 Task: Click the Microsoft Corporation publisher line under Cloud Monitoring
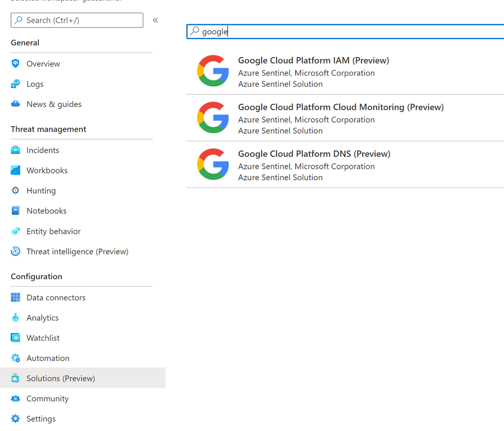coord(306,120)
